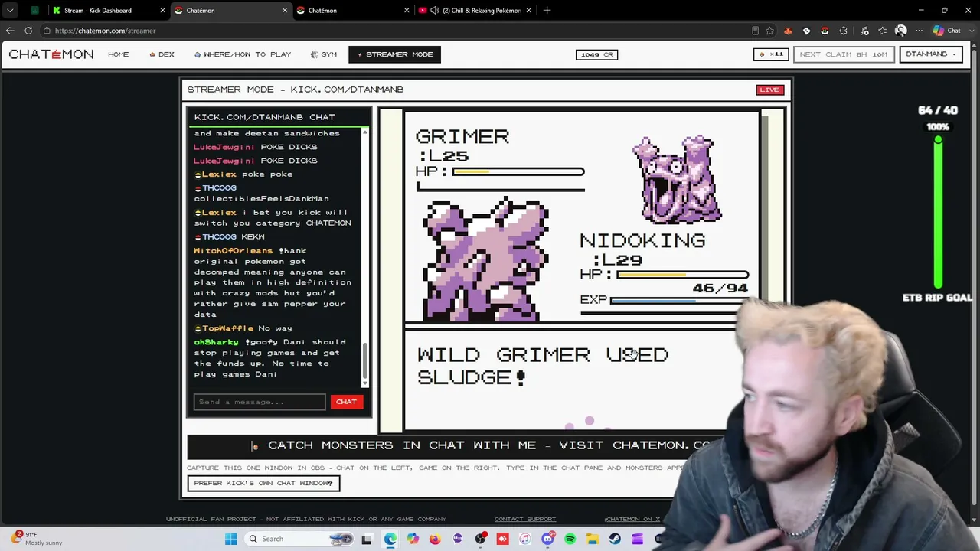Image resolution: width=980 pixels, height=551 pixels.
Task: Open Apple Music from the taskbar
Action: tap(524, 539)
